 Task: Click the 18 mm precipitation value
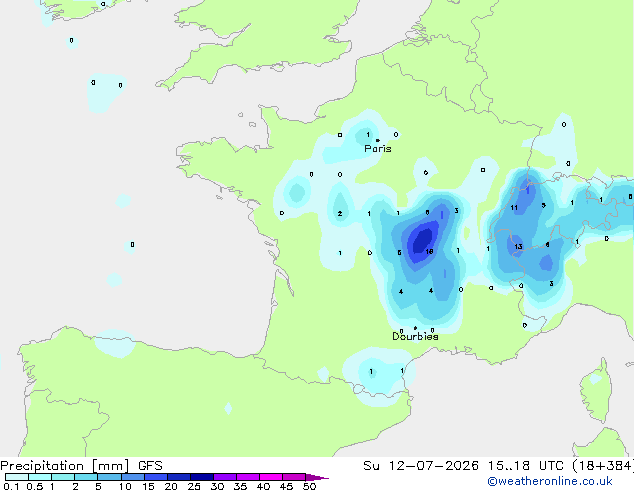tap(429, 251)
